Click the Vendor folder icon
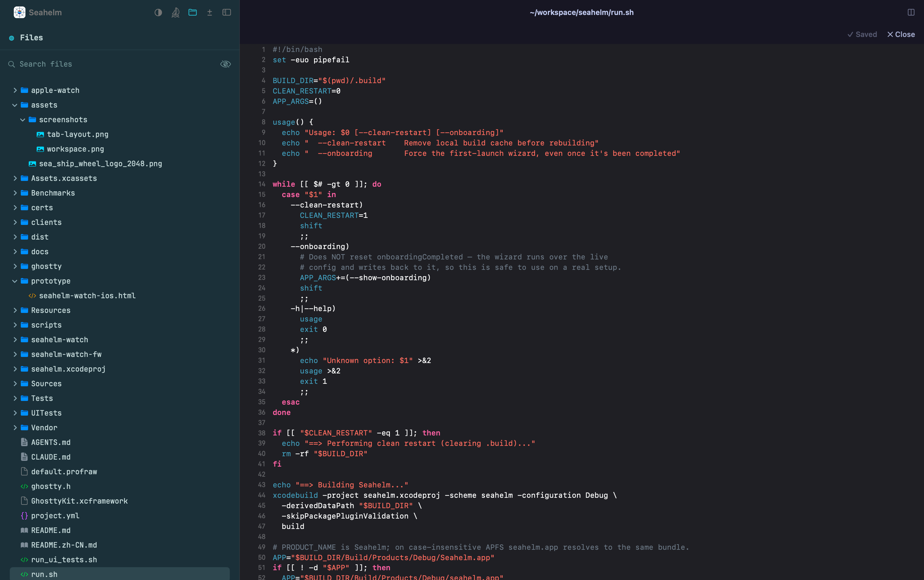 pyautogui.click(x=24, y=428)
